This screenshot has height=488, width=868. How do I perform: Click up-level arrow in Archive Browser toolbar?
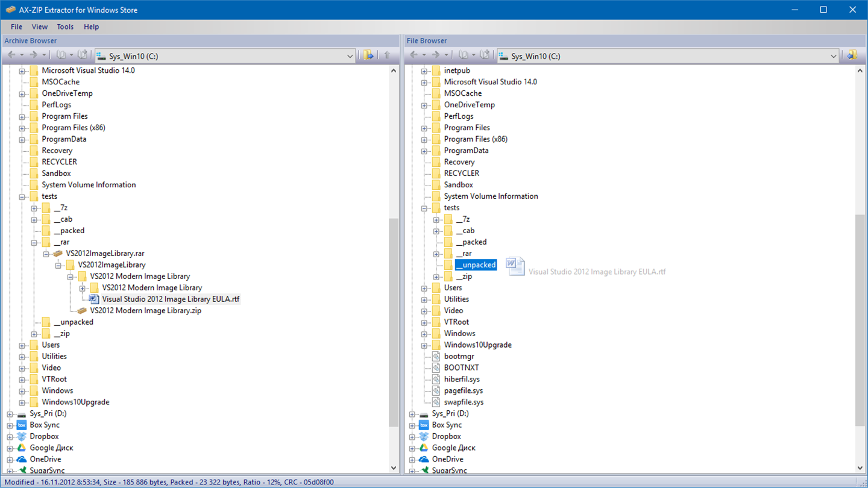coord(388,55)
